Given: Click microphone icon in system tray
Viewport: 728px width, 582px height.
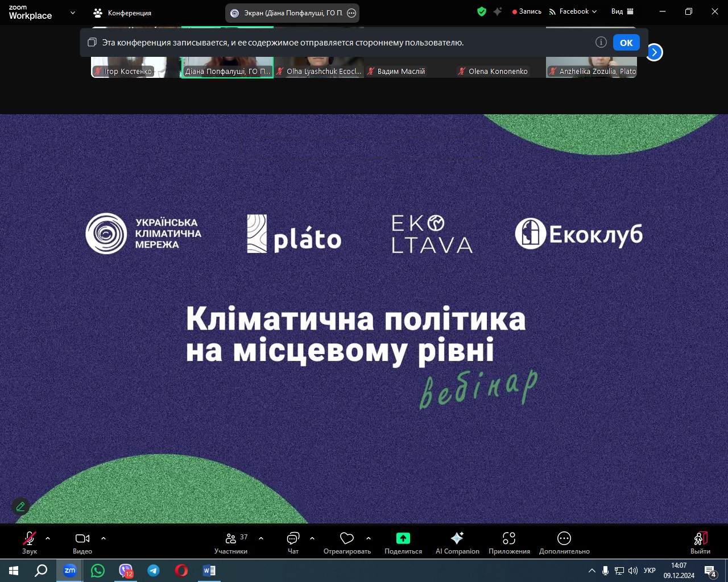Looking at the screenshot, I should point(606,571).
